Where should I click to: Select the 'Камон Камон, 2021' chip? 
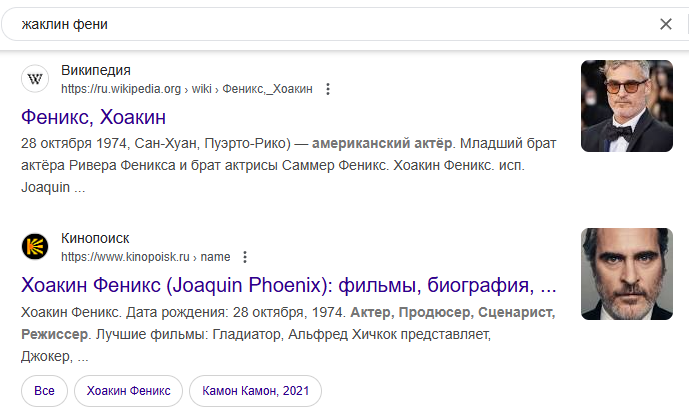[x=255, y=391]
